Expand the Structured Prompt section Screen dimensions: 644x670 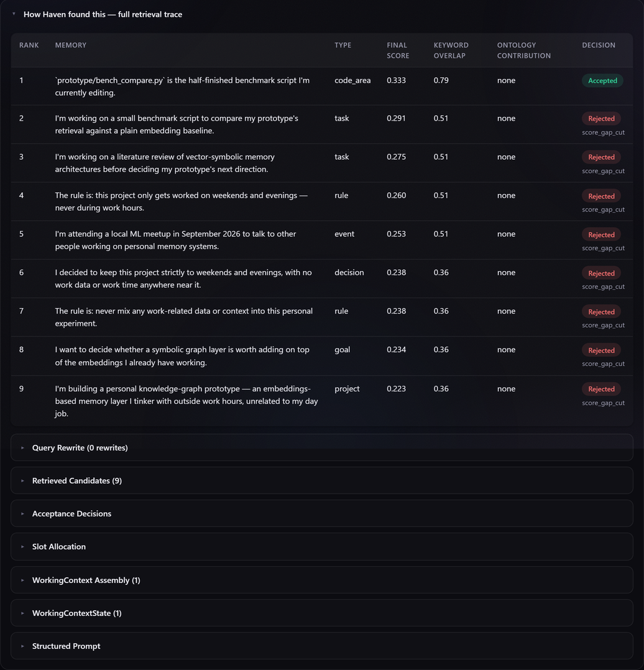321,646
